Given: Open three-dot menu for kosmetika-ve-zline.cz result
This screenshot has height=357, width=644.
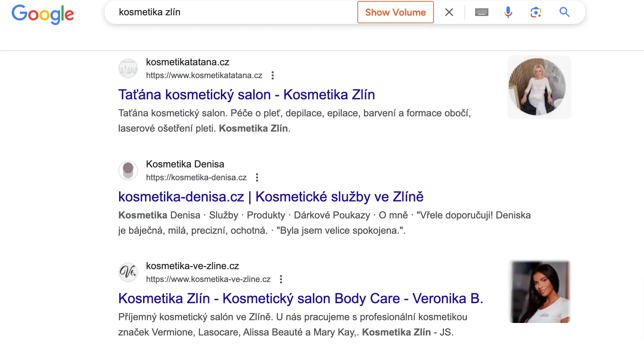Looking at the screenshot, I should click(281, 279).
